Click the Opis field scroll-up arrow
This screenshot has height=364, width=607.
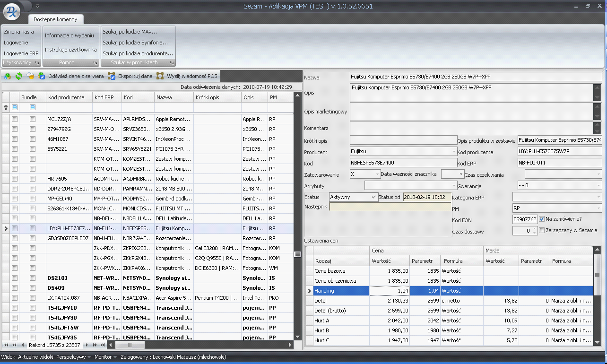(598, 88)
